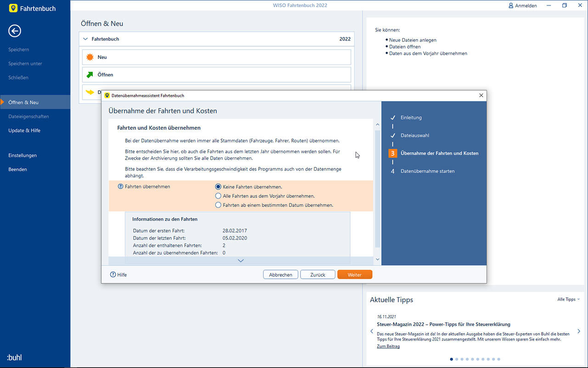Click the Hilfe question mark icon in the dialog footer
Screen dimensions: 588x368
point(113,275)
